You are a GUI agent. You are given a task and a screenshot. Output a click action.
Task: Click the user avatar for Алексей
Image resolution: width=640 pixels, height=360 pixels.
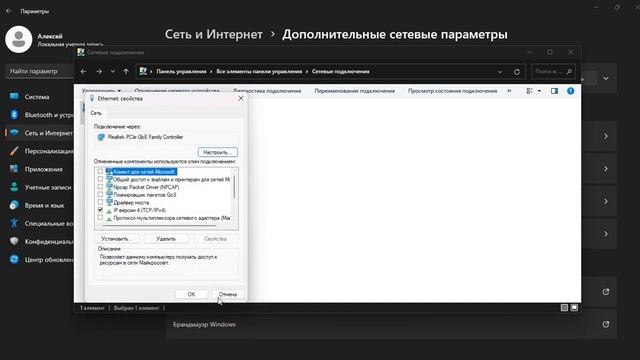click(x=19, y=39)
